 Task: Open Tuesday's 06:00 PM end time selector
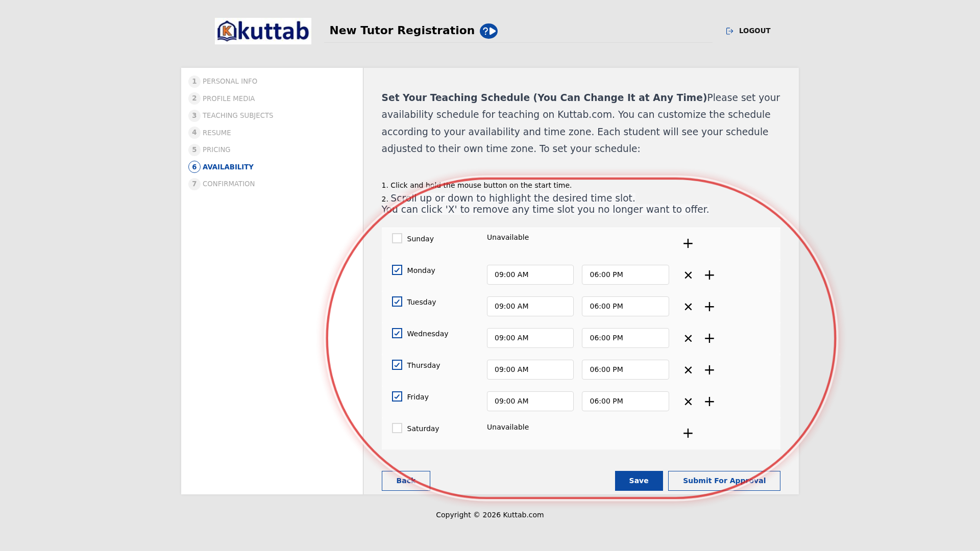625,306
